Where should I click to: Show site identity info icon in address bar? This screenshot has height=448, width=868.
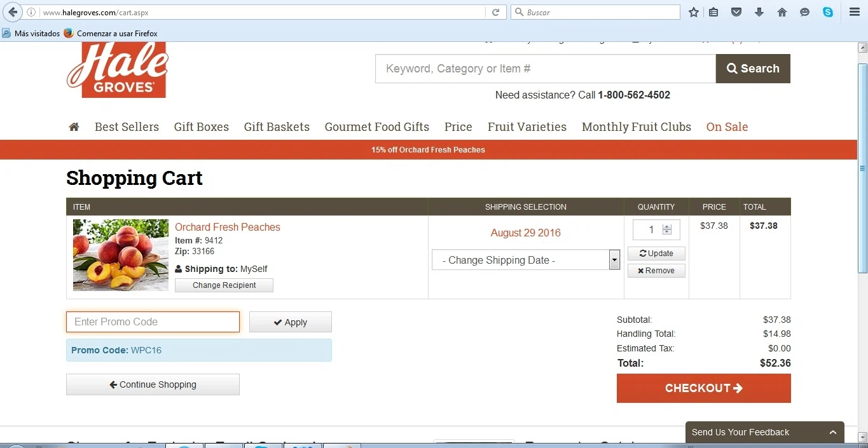pos(31,12)
